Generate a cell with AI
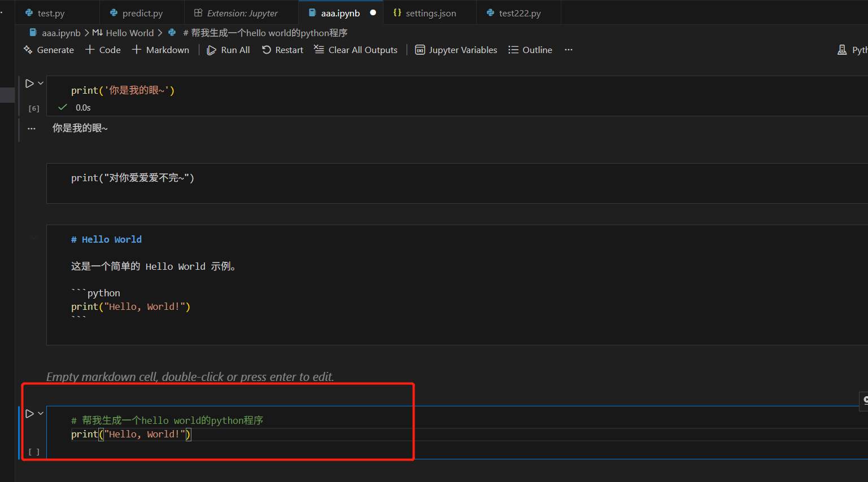 [49, 50]
